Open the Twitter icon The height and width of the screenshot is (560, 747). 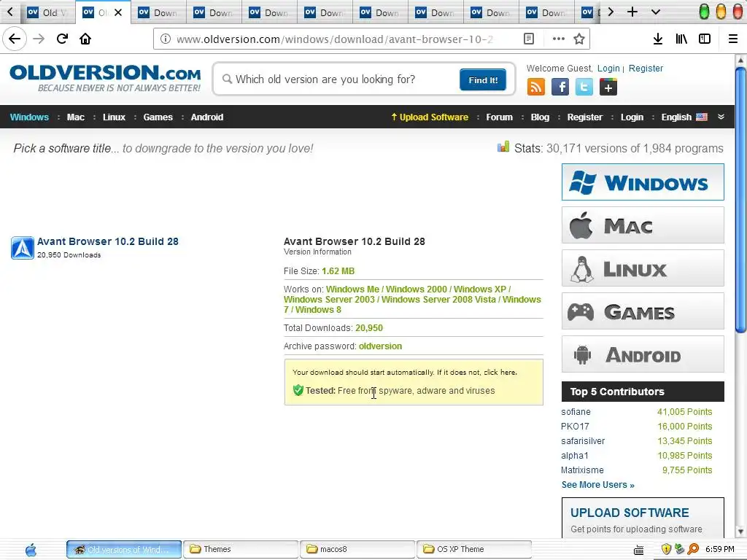coord(584,87)
